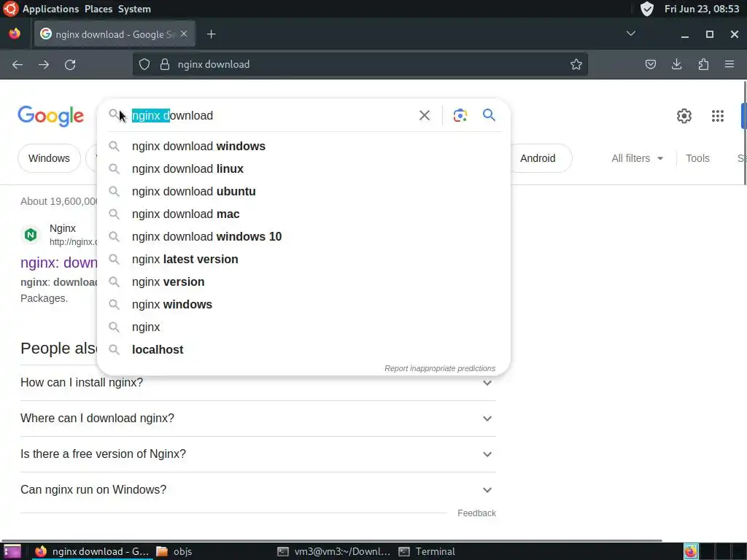
Task: Close the nginx download tab
Action: pos(184,34)
